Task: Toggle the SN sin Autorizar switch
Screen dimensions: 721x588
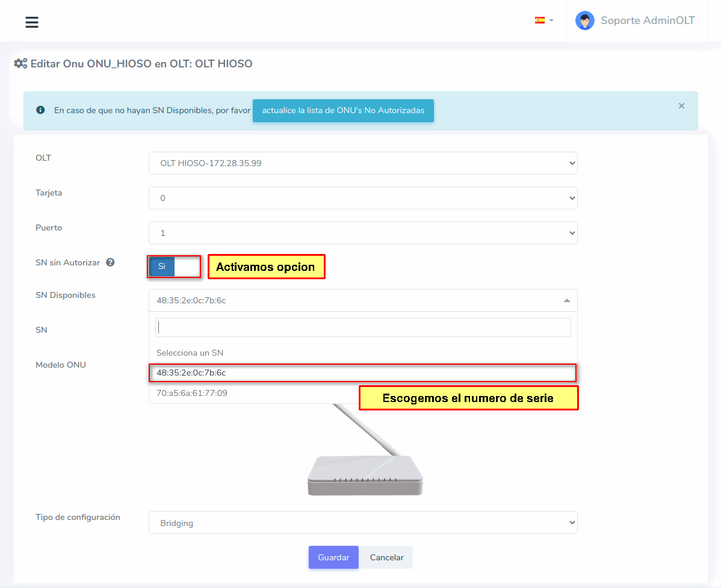Action: pos(174,266)
